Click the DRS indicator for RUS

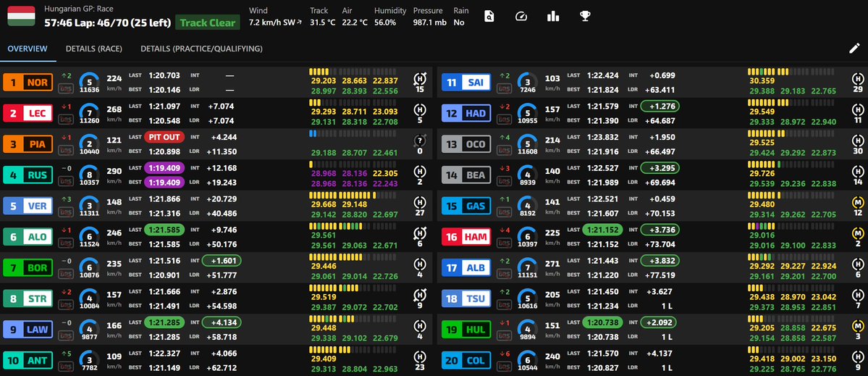coord(66,180)
